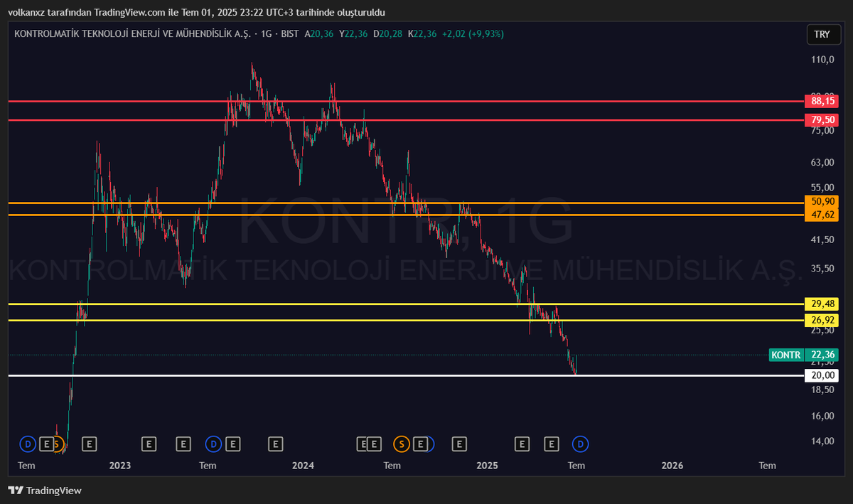Click the first E earnings marker after the 2025 label

click(x=522, y=444)
